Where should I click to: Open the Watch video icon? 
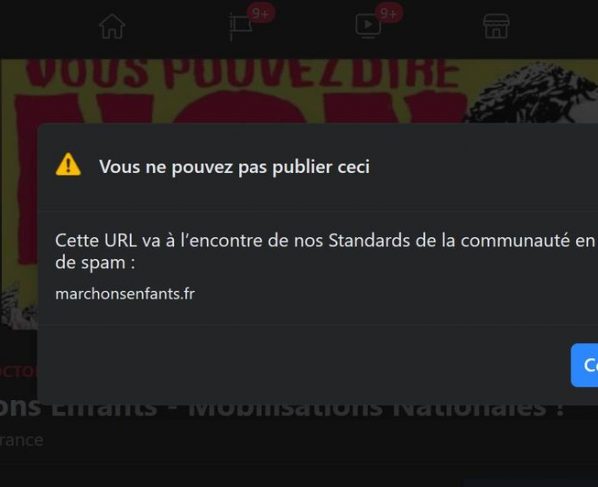[x=368, y=26]
